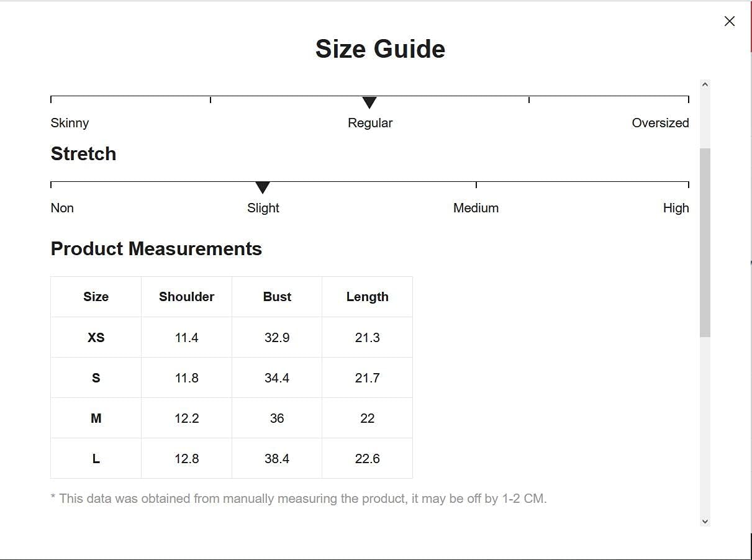Click the Shoulder column header
The height and width of the screenshot is (560, 752).
[186, 297]
